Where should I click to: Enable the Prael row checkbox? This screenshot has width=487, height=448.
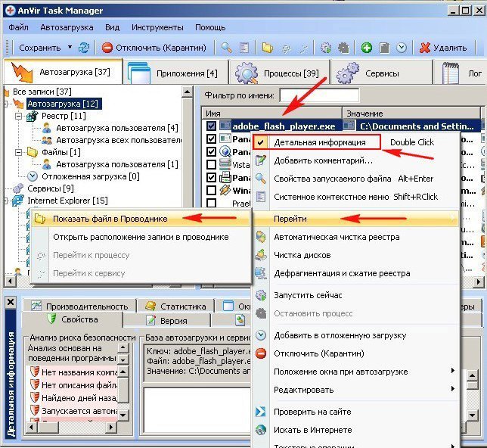pos(211,203)
